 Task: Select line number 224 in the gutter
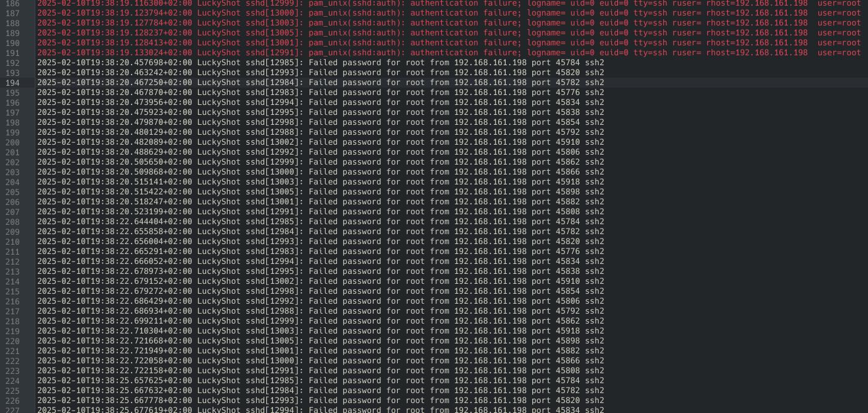12,381
